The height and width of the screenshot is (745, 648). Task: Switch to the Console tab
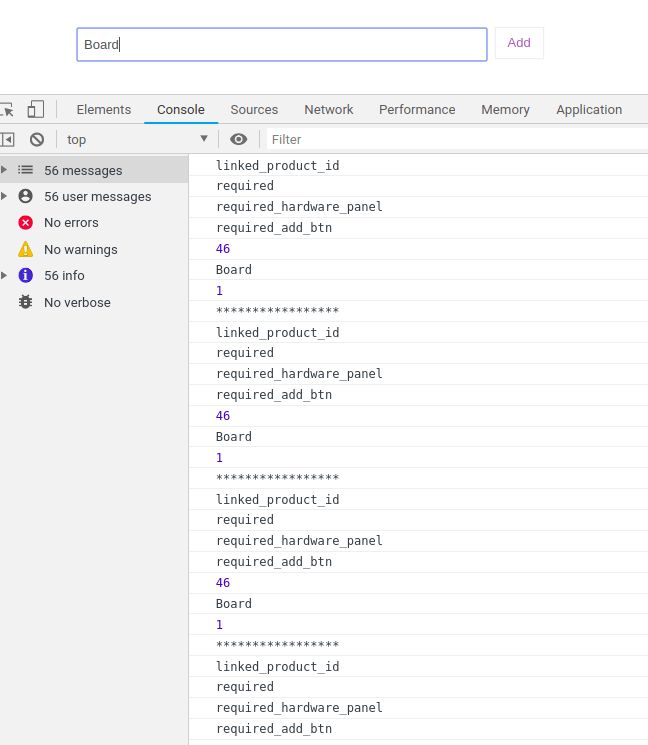pos(181,110)
